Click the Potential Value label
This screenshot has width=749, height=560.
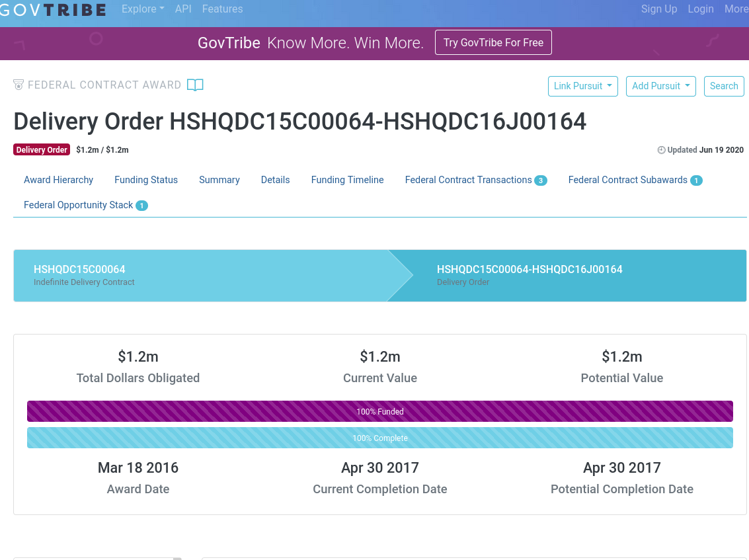[x=622, y=378]
